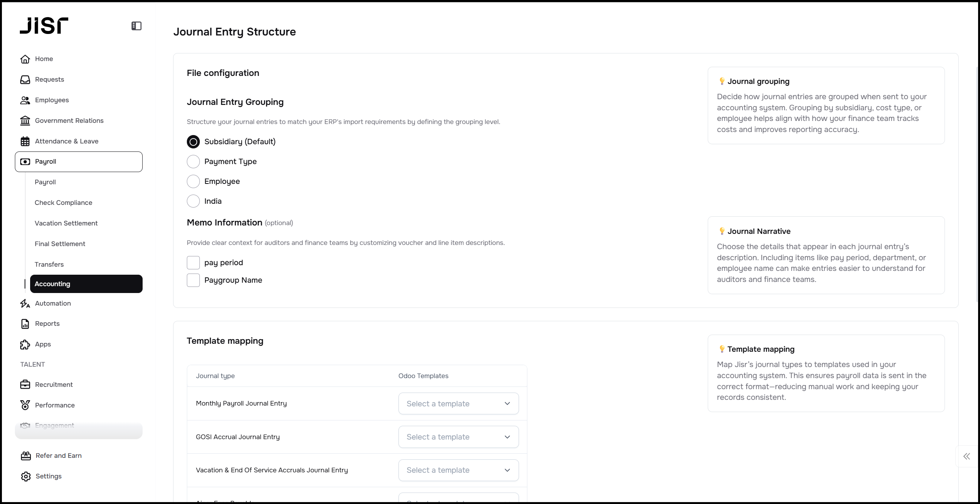Open Automation via its lightning icon
Screen dimensions: 980x504
[25, 304]
